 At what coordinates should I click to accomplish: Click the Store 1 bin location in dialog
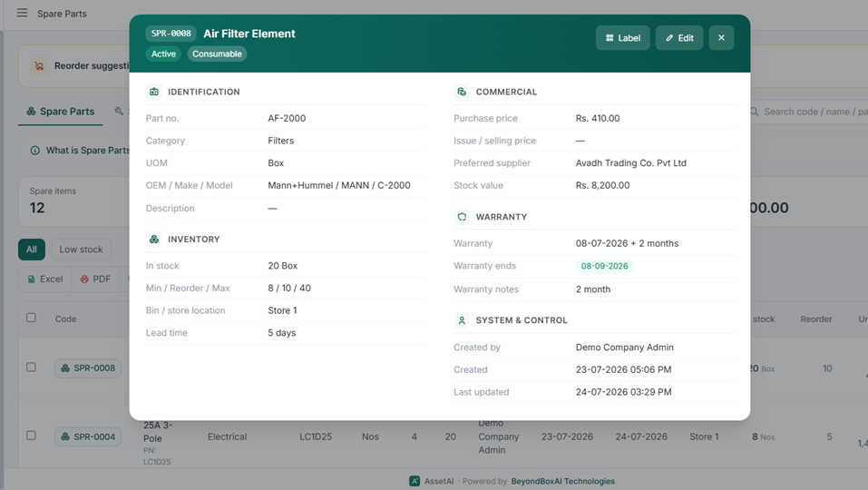coord(282,310)
